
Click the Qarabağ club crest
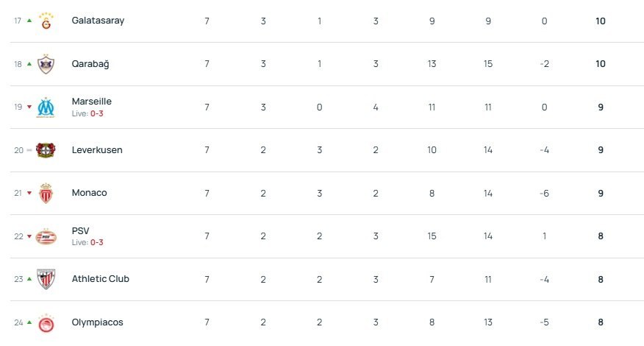46,64
